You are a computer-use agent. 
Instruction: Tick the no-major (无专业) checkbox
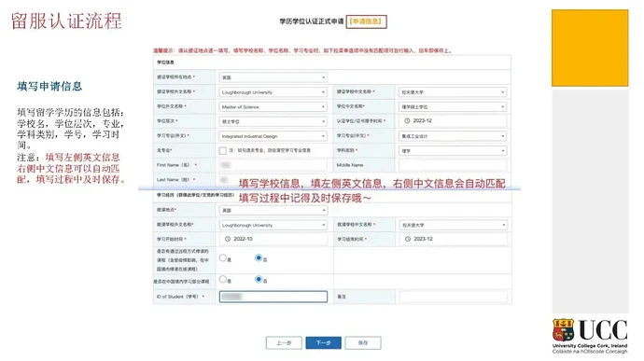pyautogui.click(x=223, y=151)
